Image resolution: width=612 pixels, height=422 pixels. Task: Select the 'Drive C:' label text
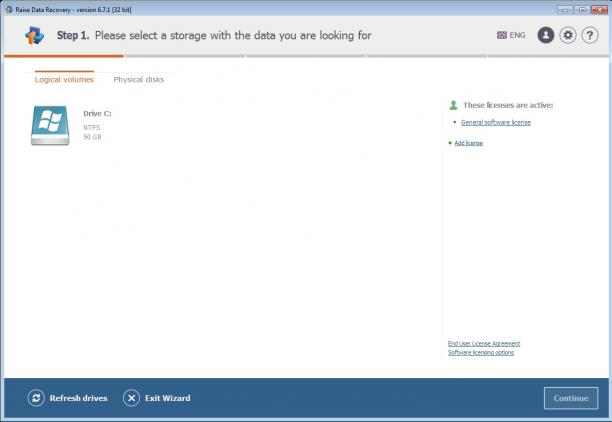click(97, 114)
